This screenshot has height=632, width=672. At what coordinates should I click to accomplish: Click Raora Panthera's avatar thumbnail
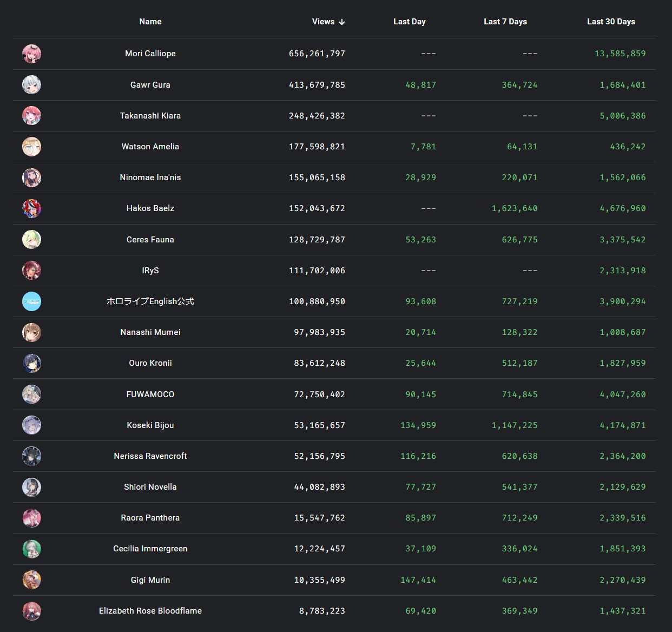(31, 518)
